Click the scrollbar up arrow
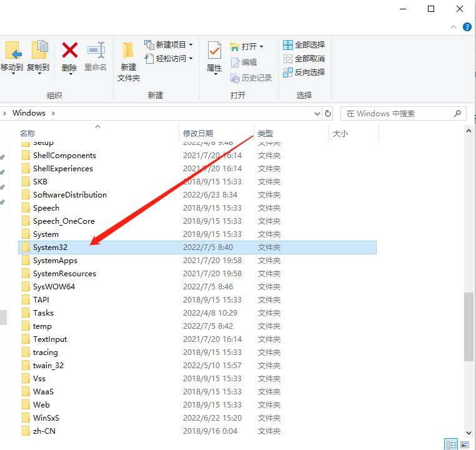Screen dimensions: 476x450 (469, 131)
